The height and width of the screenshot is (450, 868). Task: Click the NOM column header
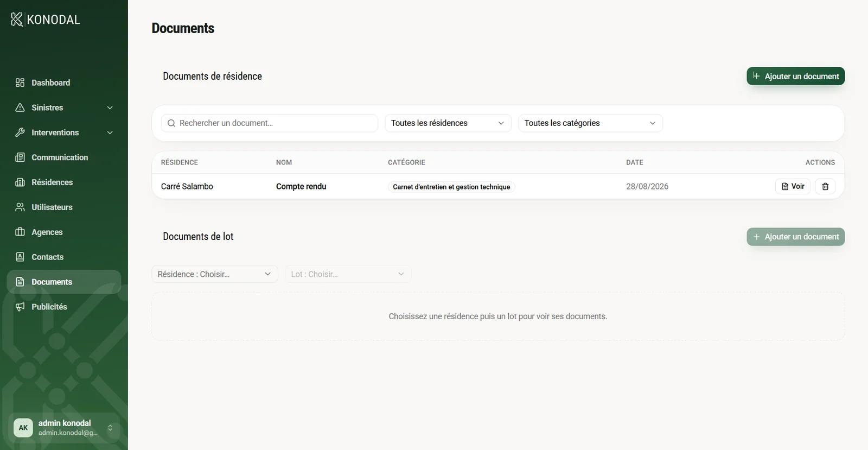pyautogui.click(x=284, y=162)
